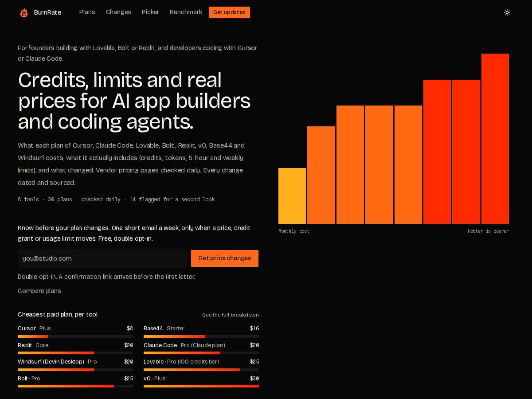Select the Cursor · Plus row label
532x399 pixels.
pyautogui.click(x=34, y=329)
